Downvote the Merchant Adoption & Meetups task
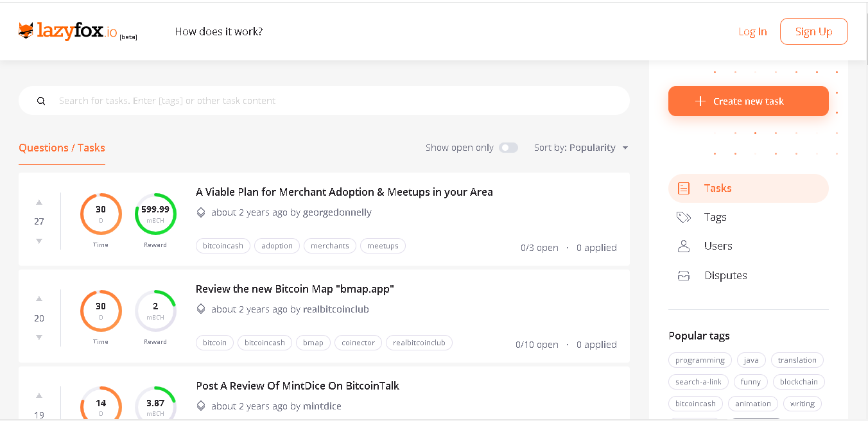 [39, 241]
